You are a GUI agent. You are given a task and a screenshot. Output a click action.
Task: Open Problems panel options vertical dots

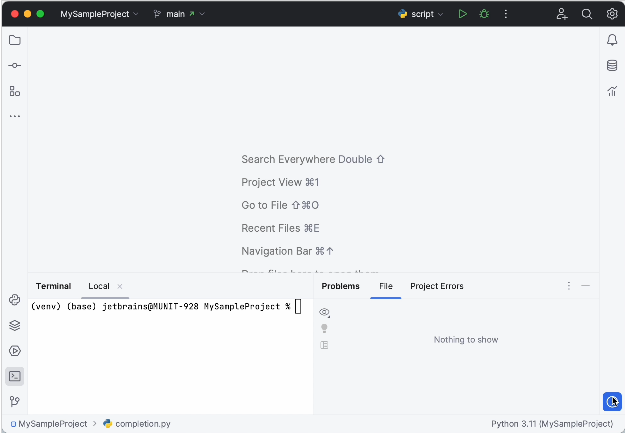(x=569, y=285)
